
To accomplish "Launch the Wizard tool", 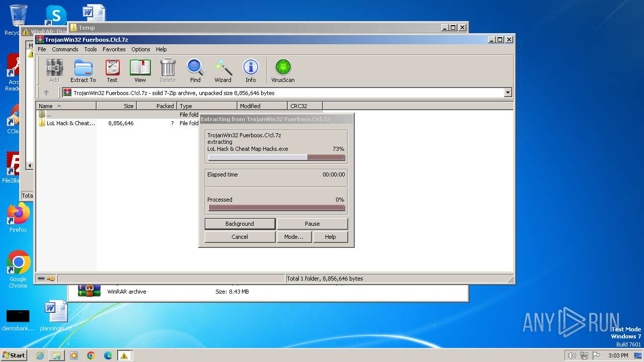I will click(223, 70).
